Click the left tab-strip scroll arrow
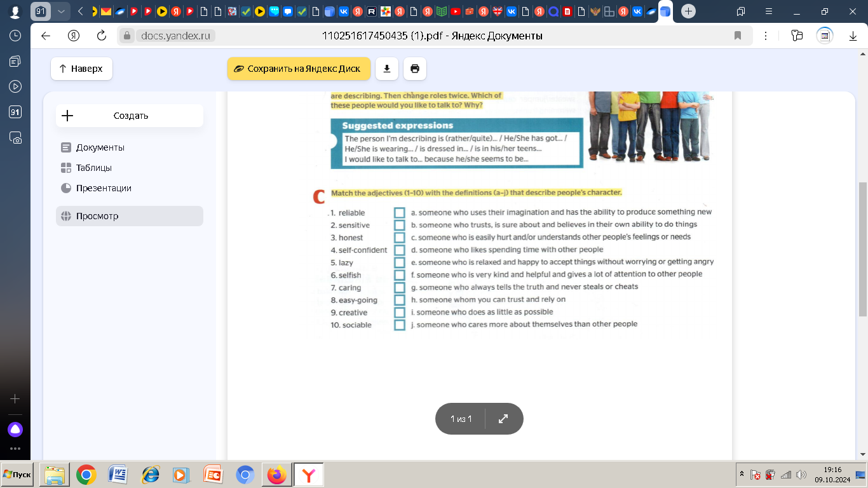Screen dimensions: 868x488 click(81, 11)
